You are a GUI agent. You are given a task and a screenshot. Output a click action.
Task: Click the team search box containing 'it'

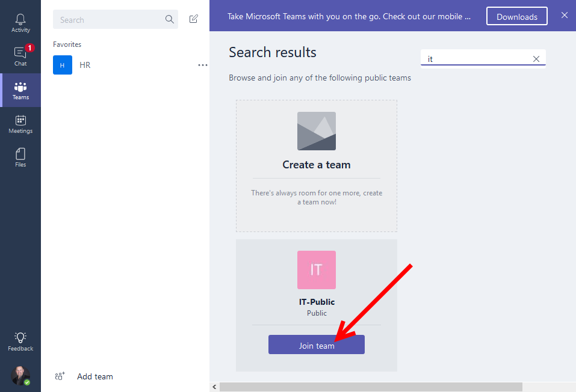click(475, 59)
